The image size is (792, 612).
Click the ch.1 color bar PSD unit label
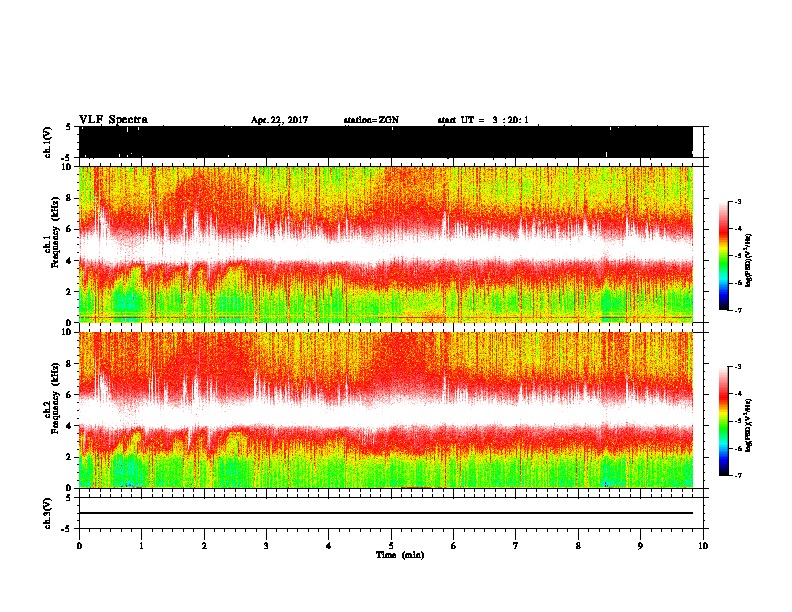(x=749, y=260)
